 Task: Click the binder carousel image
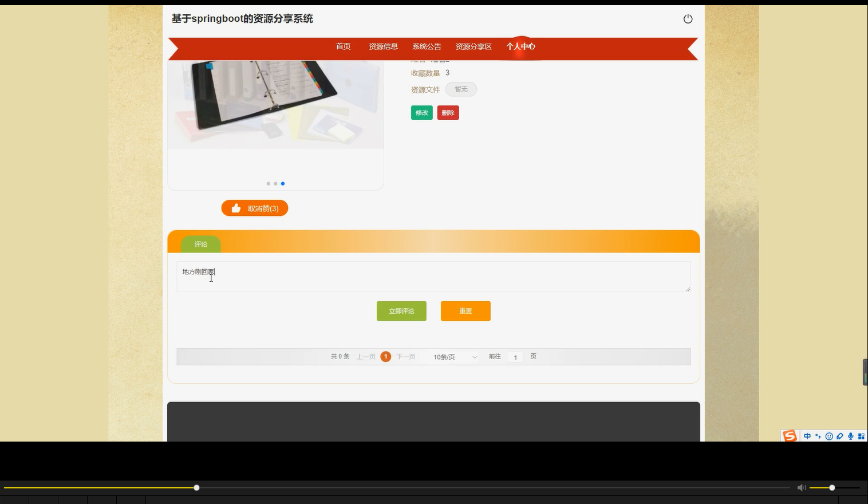(x=275, y=104)
